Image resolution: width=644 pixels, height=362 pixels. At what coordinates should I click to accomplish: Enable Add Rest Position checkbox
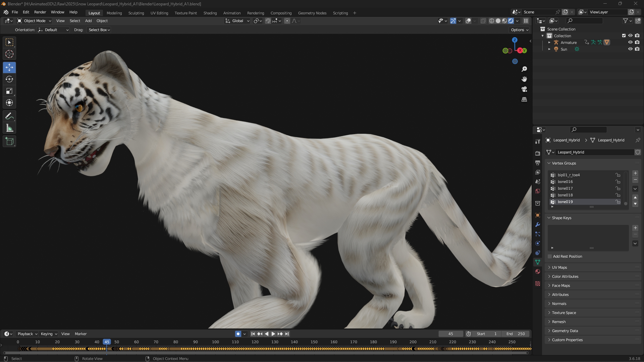[550, 256]
